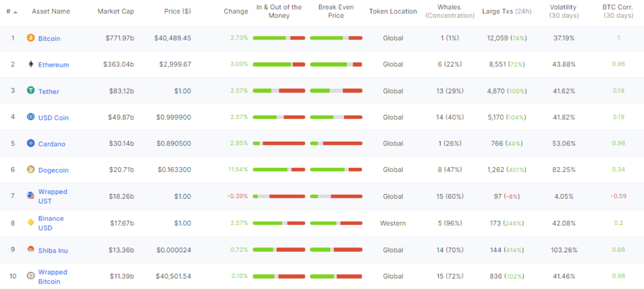Screen dimensions: 644x289
Task: Click Dogecoin's Break Even Price bar
Action: click(336, 169)
